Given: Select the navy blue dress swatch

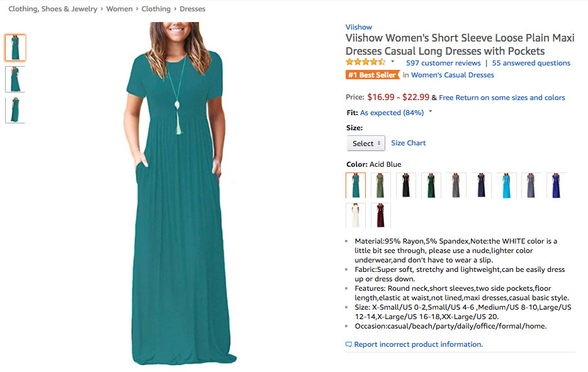Looking at the screenshot, I should [x=482, y=185].
